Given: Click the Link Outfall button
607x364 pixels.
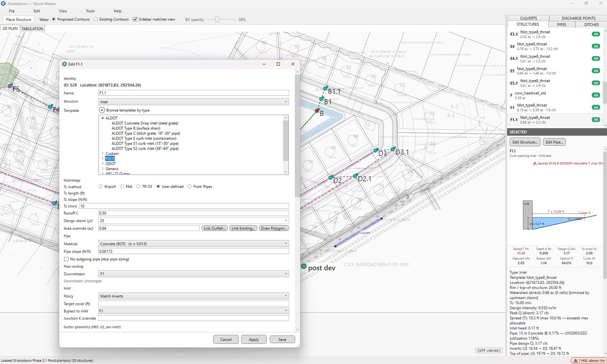Looking at the screenshot, I should pyautogui.click(x=215, y=228).
